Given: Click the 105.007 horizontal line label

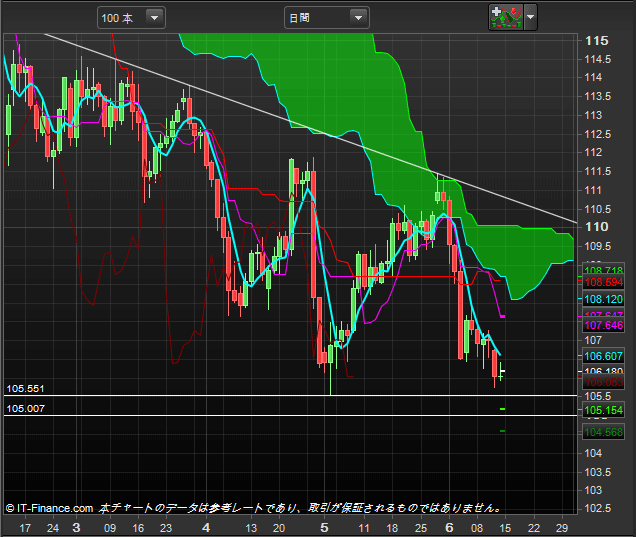Looking at the screenshot, I should click(25, 408).
